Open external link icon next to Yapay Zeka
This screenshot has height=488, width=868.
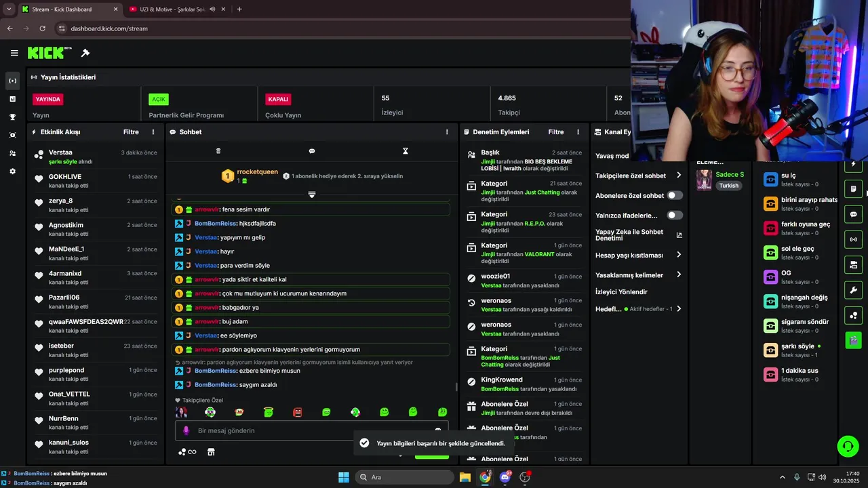pos(679,235)
